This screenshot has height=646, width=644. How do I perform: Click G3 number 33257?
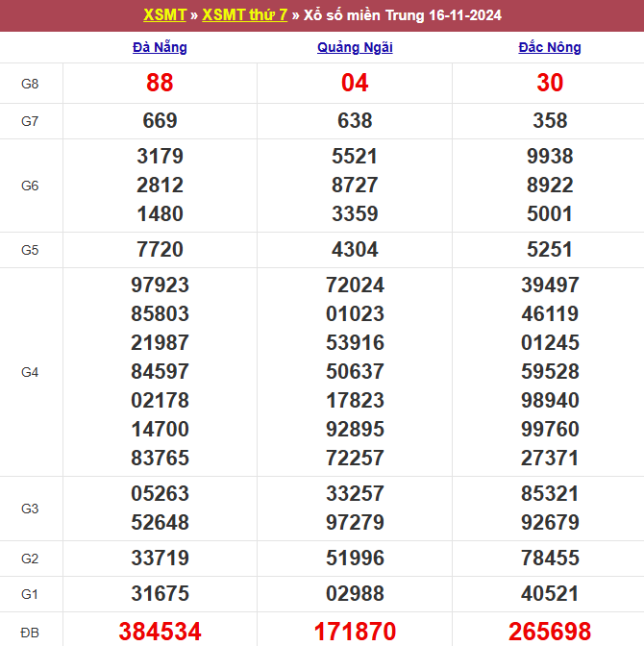(355, 493)
